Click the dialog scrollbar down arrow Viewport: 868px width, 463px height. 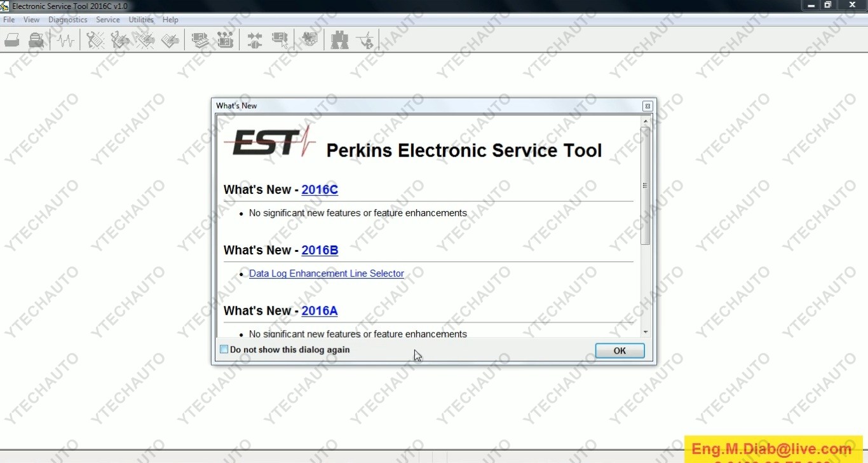[646, 332]
